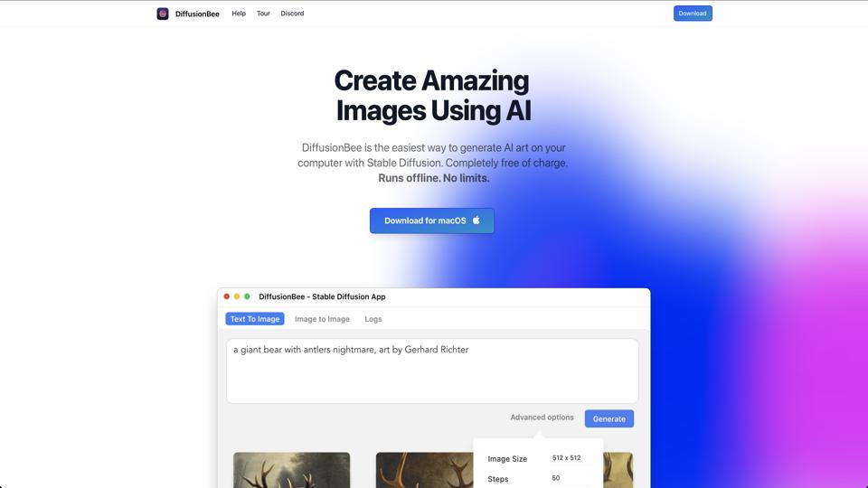Visit the Discord link
868x488 pixels.
[292, 14]
